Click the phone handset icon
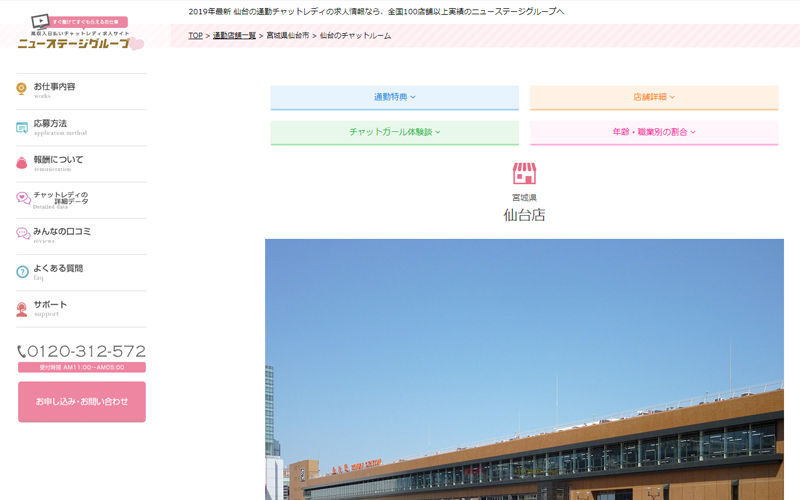Image resolution: width=800 pixels, height=500 pixels. coord(21,352)
